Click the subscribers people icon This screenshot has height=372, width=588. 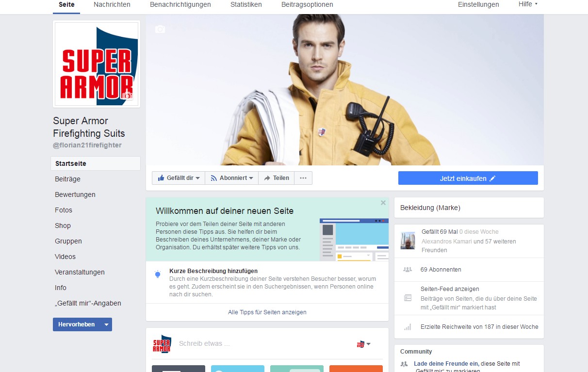408,270
